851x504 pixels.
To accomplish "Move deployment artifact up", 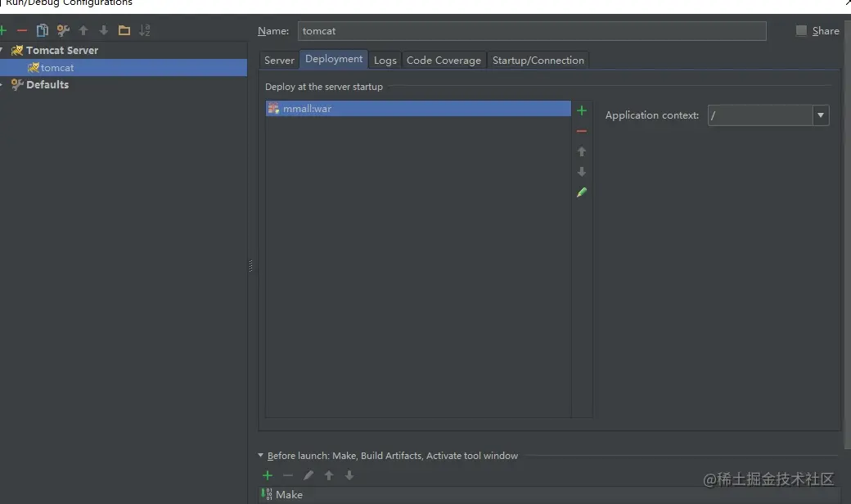I will tap(582, 151).
